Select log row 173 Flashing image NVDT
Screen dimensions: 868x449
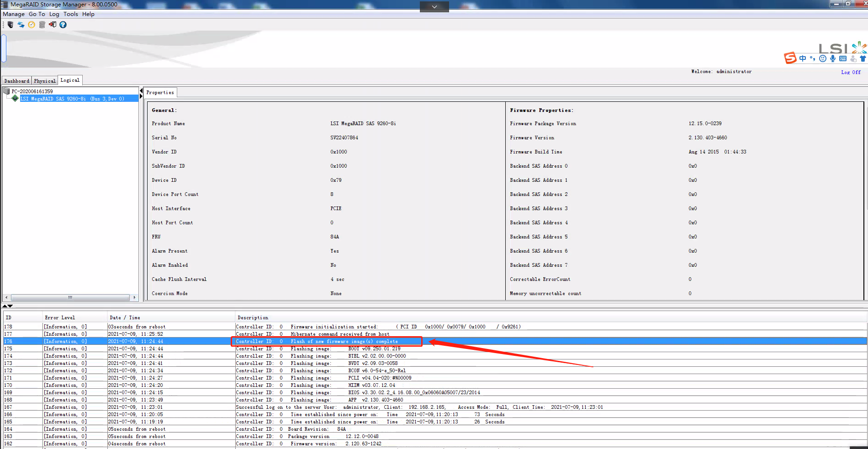coord(435,363)
